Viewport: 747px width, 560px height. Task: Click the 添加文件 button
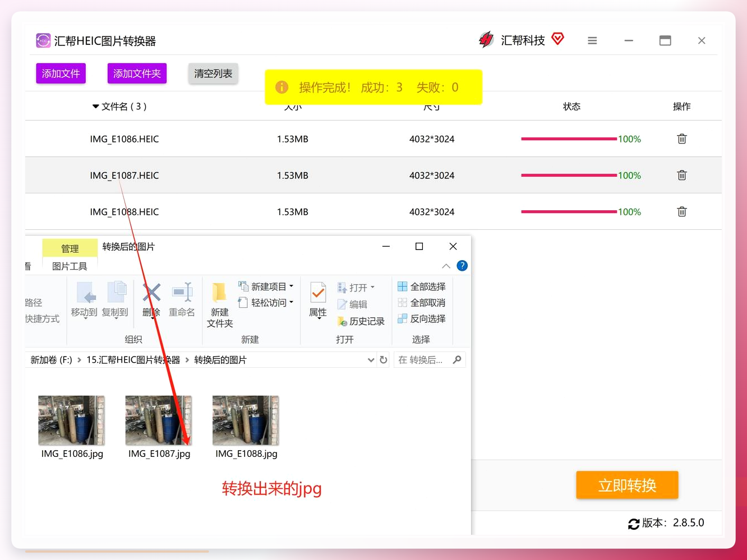(x=61, y=73)
